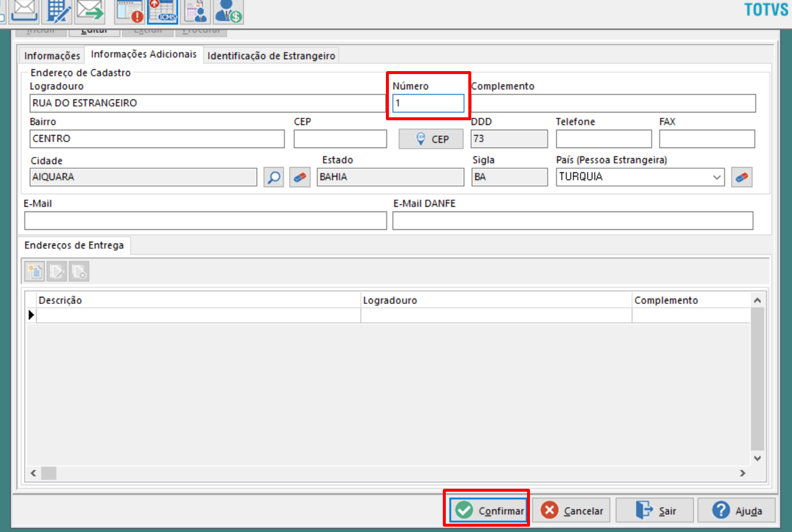The height and width of the screenshot is (532, 792).
Task: Click the Número input field
Action: click(x=428, y=103)
